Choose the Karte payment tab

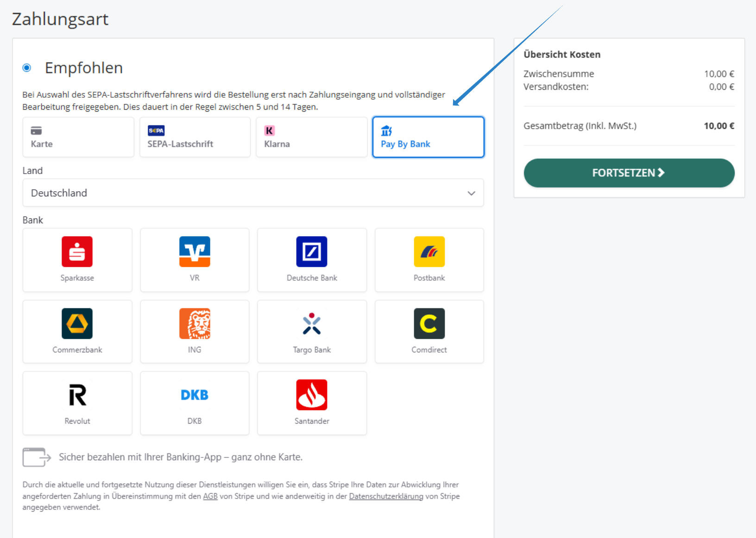coord(78,137)
